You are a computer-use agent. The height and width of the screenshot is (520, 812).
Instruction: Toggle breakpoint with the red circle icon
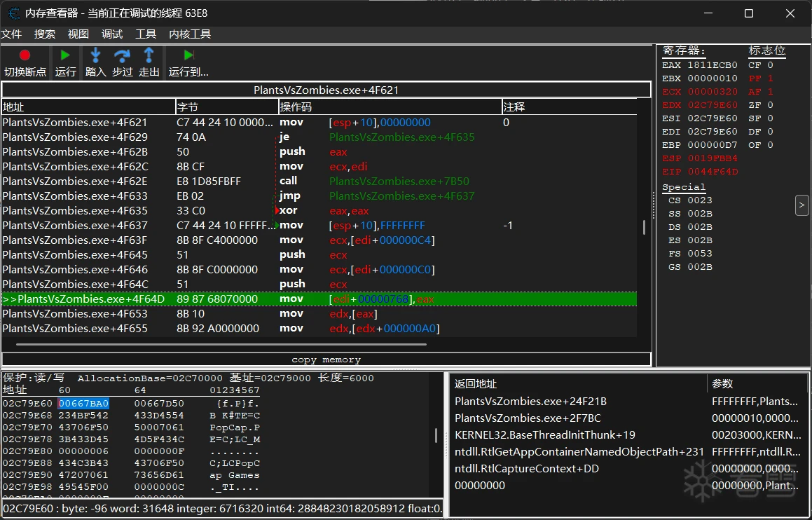pyautogui.click(x=25, y=55)
